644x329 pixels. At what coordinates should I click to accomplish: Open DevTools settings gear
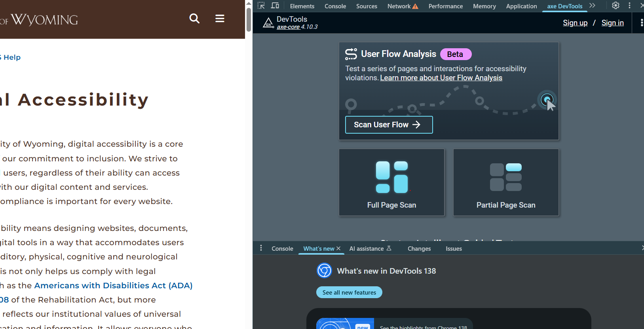coord(616,6)
